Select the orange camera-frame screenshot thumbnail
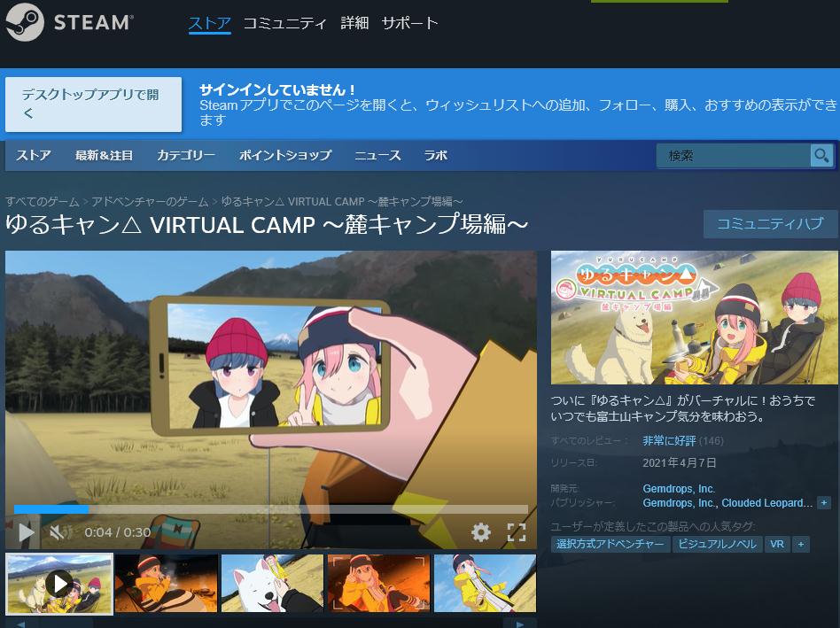Image resolution: width=840 pixels, height=628 pixels. [378, 584]
